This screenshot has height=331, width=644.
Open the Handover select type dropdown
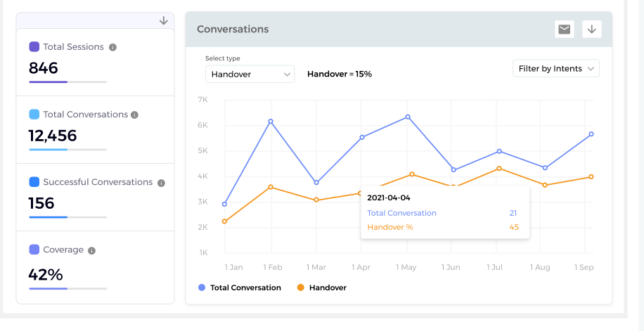(x=250, y=74)
